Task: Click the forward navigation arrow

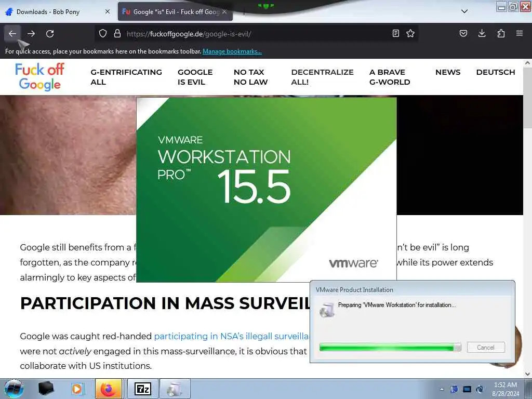Action: [31, 34]
